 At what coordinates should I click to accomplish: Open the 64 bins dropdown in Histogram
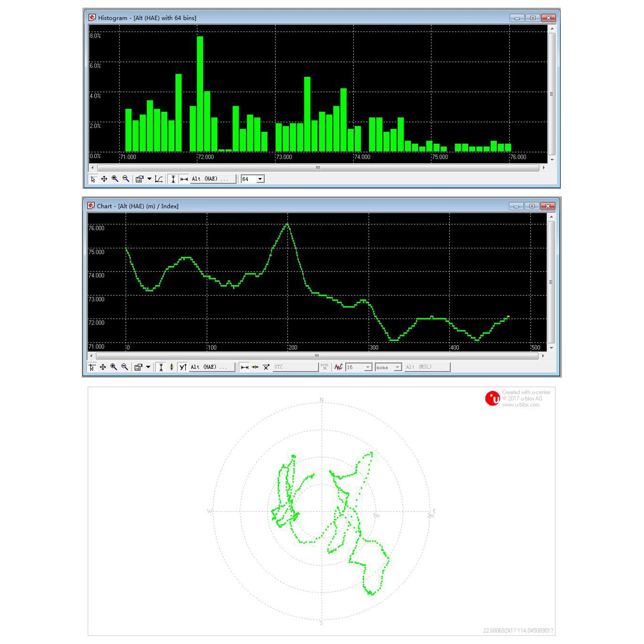pos(260,179)
